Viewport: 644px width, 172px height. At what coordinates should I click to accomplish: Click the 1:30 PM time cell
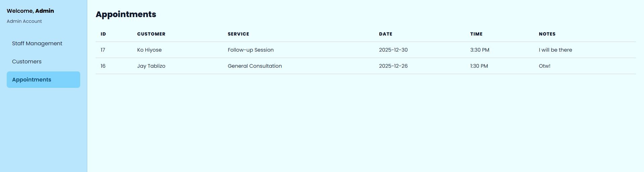[479, 66]
